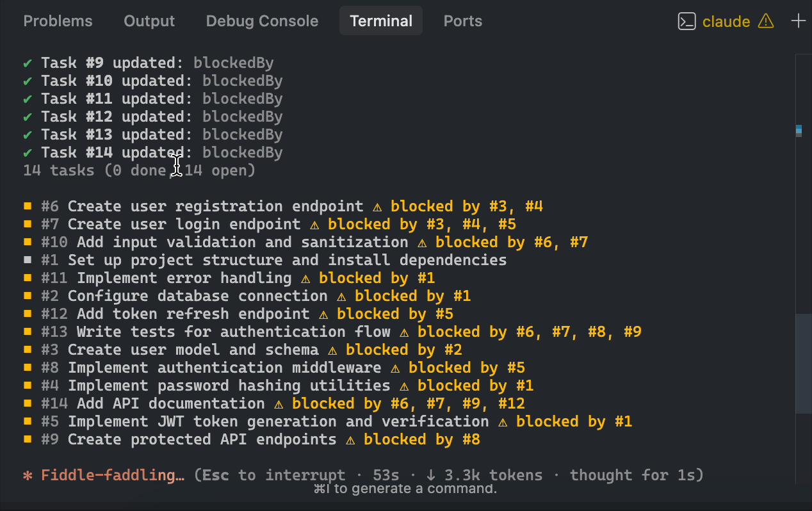Open the Ports tab
812x511 pixels.
462,21
